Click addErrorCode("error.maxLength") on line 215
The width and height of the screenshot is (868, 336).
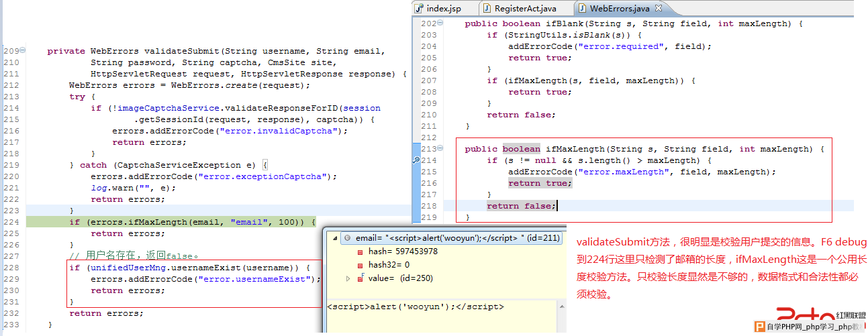[x=642, y=172]
